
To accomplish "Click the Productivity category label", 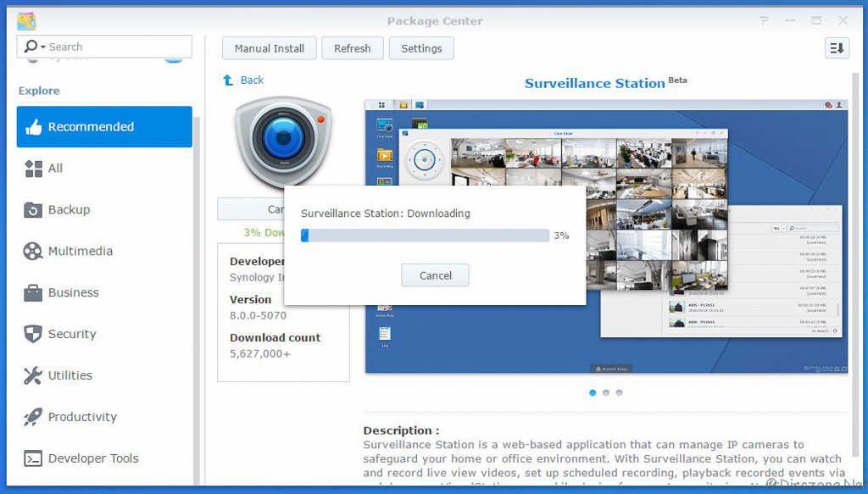I will [x=82, y=417].
